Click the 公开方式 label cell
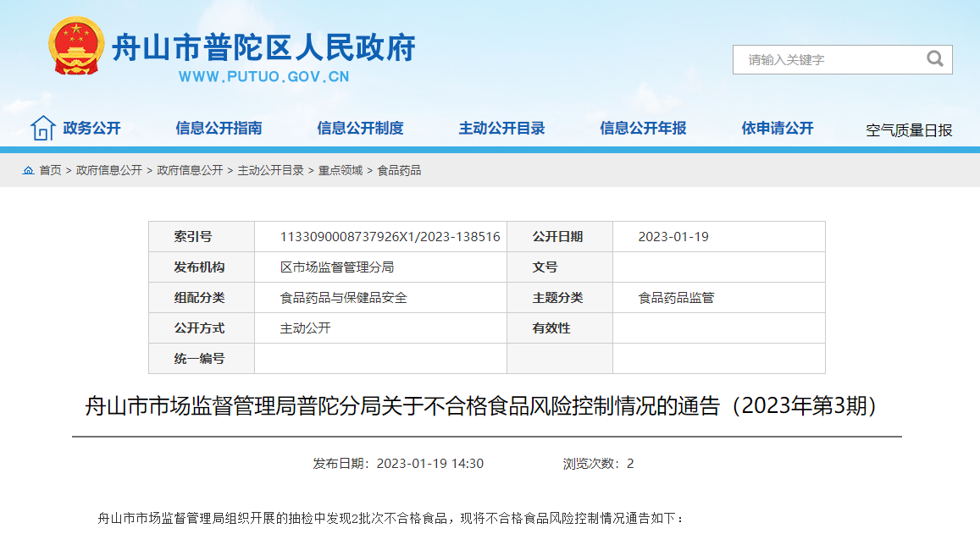The image size is (980, 534). click(202, 328)
